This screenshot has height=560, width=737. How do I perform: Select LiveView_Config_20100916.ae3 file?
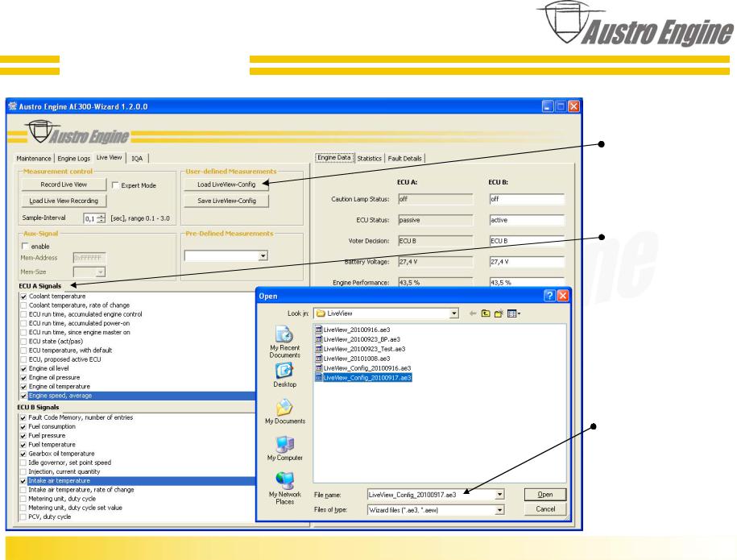pos(363,368)
